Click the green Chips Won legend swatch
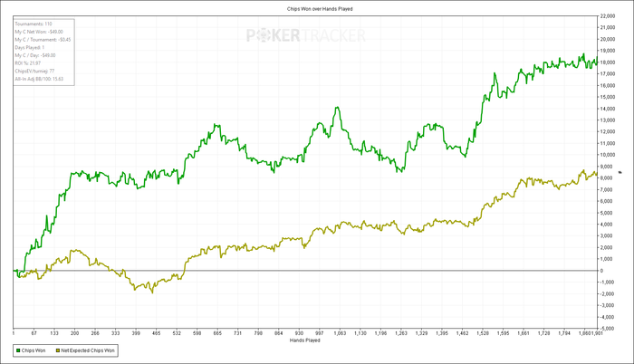Screen dimensions: 634x364 coord(18,350)
